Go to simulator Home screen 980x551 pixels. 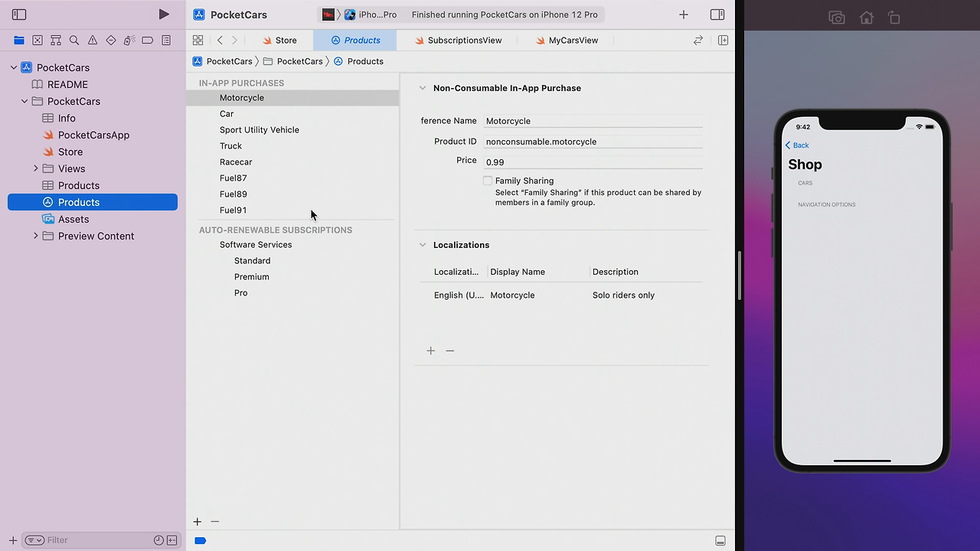(x=866, y=18)
